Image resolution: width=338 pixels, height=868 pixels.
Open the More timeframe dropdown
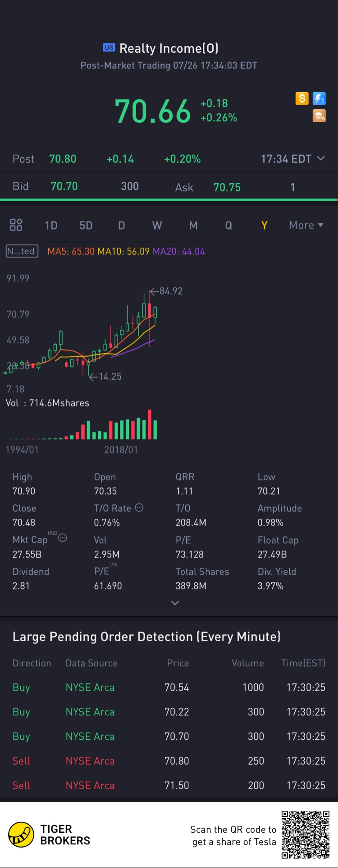click(x=306, y=225)
